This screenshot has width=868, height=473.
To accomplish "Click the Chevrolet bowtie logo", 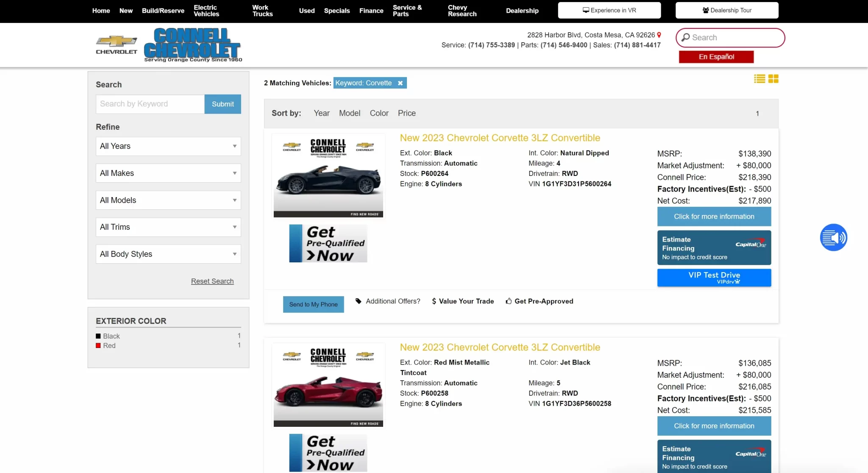I will 117,45.
